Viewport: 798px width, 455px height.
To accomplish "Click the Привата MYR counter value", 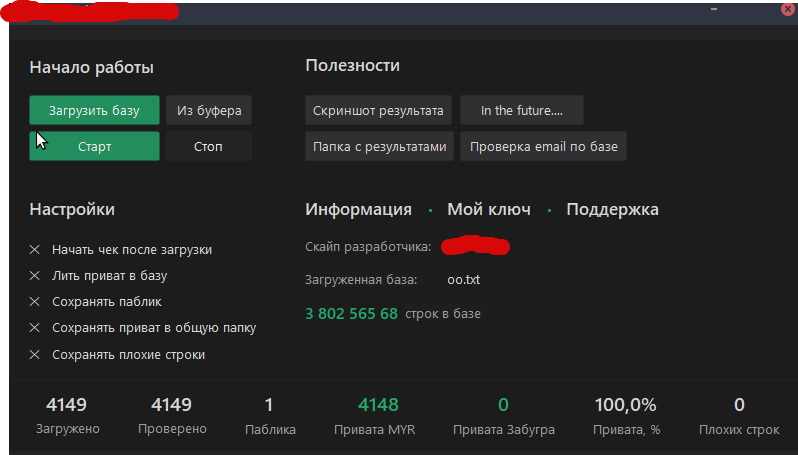I will pyautogui.click(x=379, y=405).
